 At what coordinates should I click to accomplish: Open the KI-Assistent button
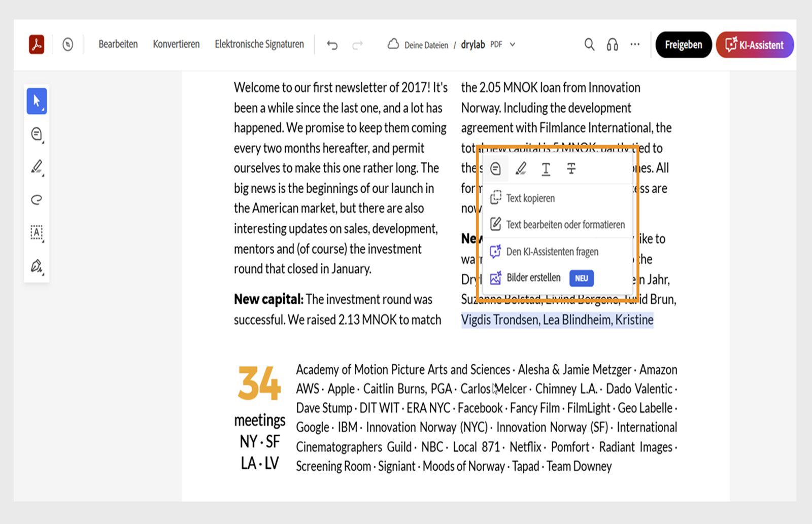tap(755, 45)
